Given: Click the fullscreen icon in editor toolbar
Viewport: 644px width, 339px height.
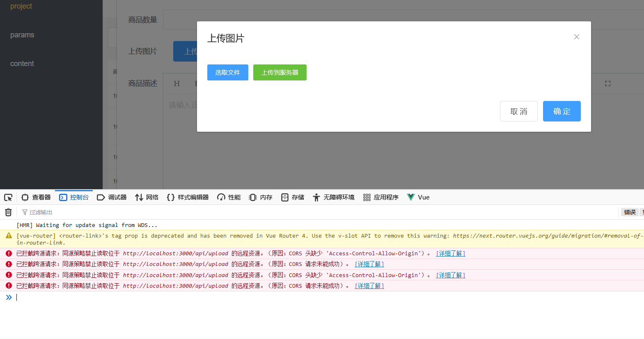Looking at the screenshot, I should coord(607,83).
